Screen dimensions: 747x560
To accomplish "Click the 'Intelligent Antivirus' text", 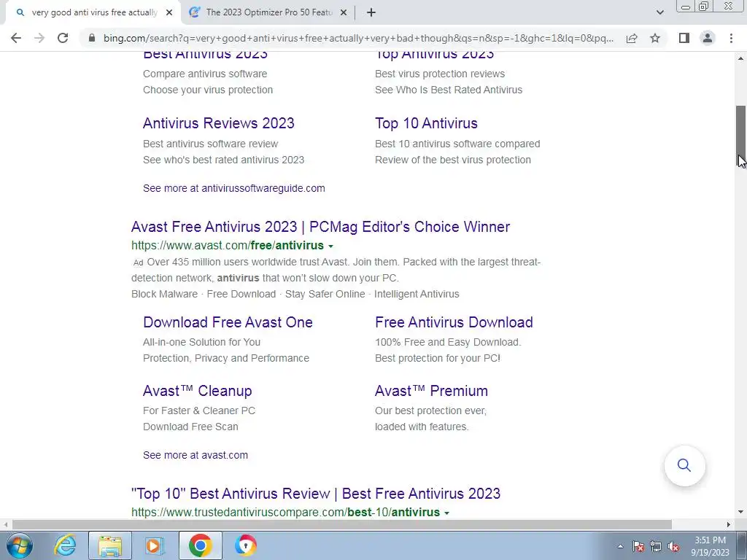I will (417, 294).
